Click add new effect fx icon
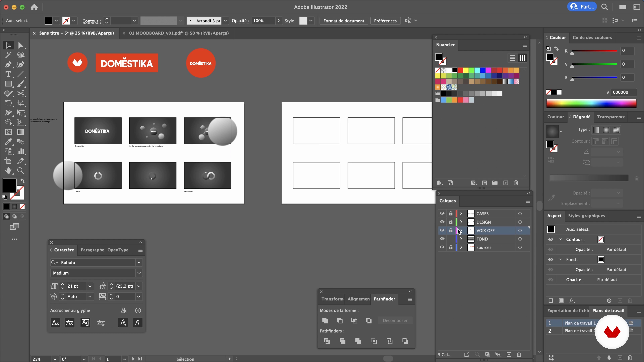This screenshot has width=644, height=362. [x=572, y=301]
